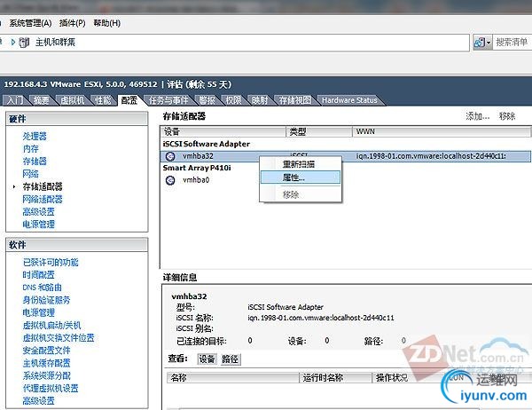This screenshot has width=532, height=410.
Task: Open the 任务与事件 tab
Action: [168, 100]
